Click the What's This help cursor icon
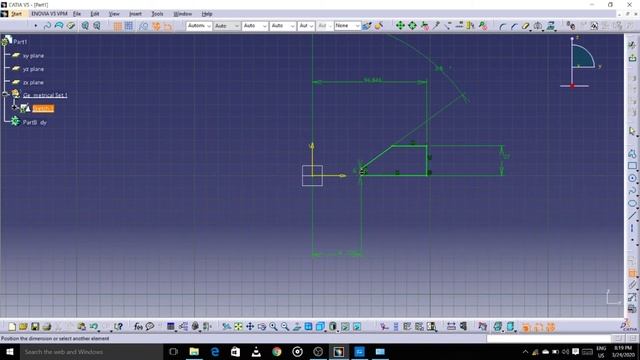 [118, 327]
